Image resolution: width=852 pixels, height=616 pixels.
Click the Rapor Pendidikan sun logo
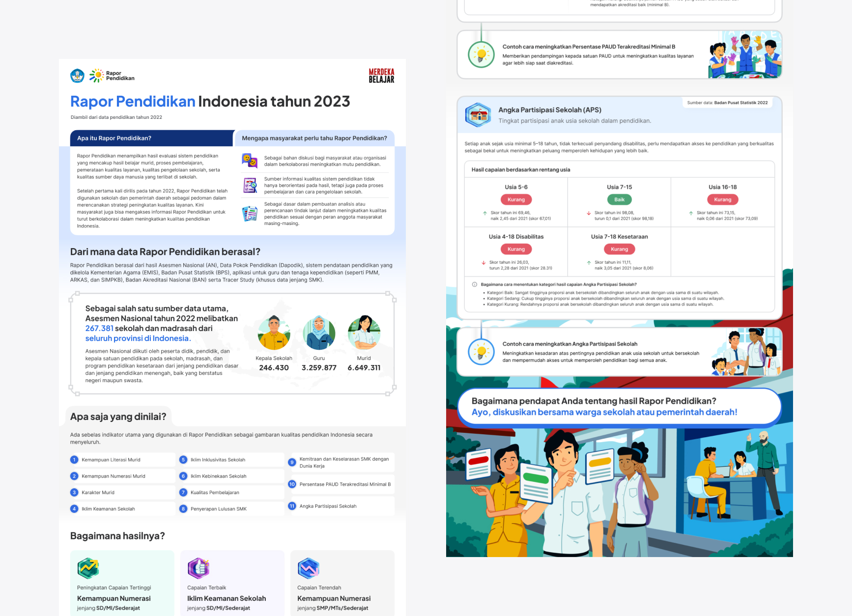pos(97,75)
